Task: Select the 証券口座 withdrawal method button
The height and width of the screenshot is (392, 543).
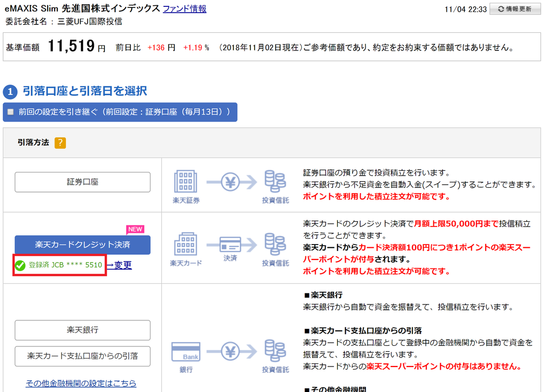Action: [x=82, y=182]
